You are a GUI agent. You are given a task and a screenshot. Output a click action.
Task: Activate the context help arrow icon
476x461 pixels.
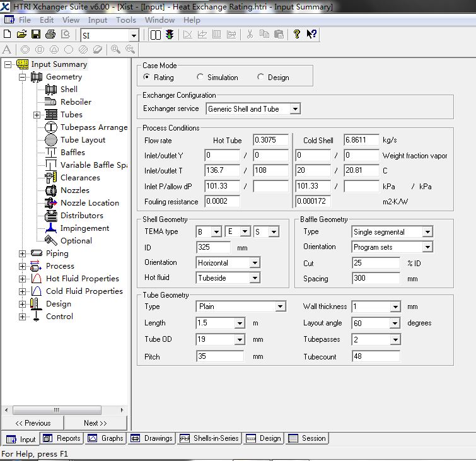312,34
